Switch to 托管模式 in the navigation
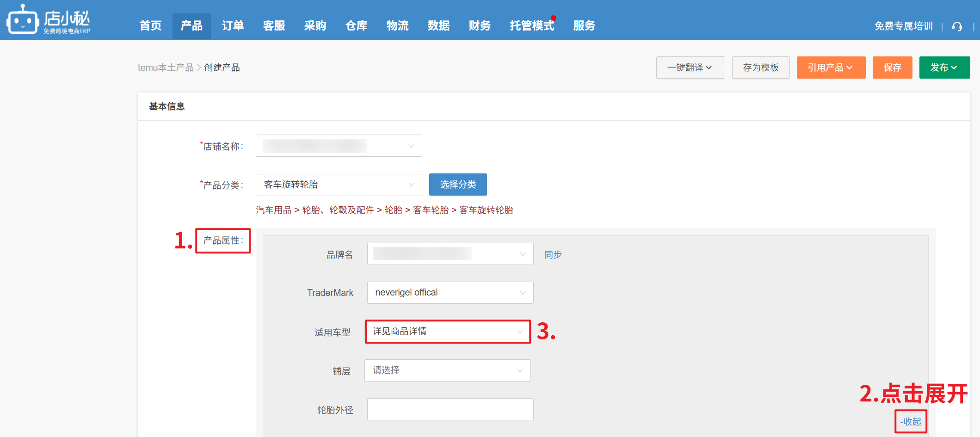The height and width of the screenshot is (437, 980). point(532,26)
